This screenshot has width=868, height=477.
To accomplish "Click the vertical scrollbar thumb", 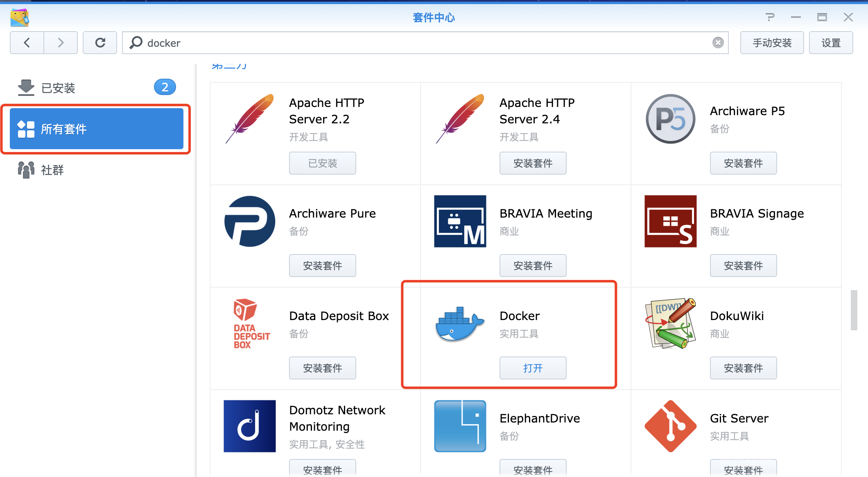I will pos(854,310).
